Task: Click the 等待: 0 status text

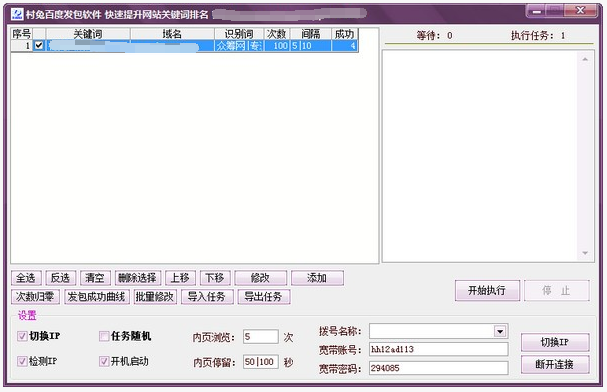Action: [x=434, y=36]
